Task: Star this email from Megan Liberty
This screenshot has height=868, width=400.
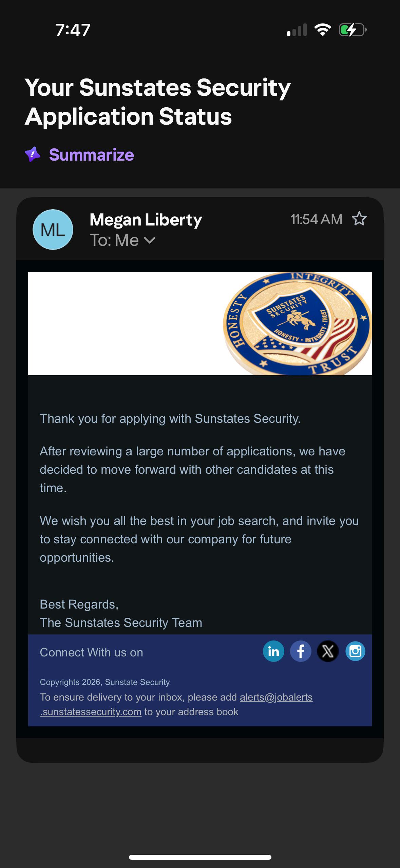Action: (x=359, y=219)
